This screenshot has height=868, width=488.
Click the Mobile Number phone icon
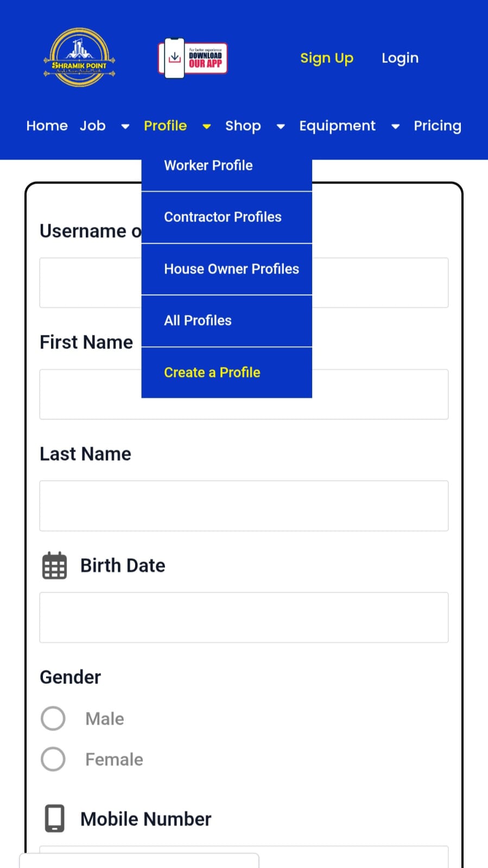(x=54, y=819)
